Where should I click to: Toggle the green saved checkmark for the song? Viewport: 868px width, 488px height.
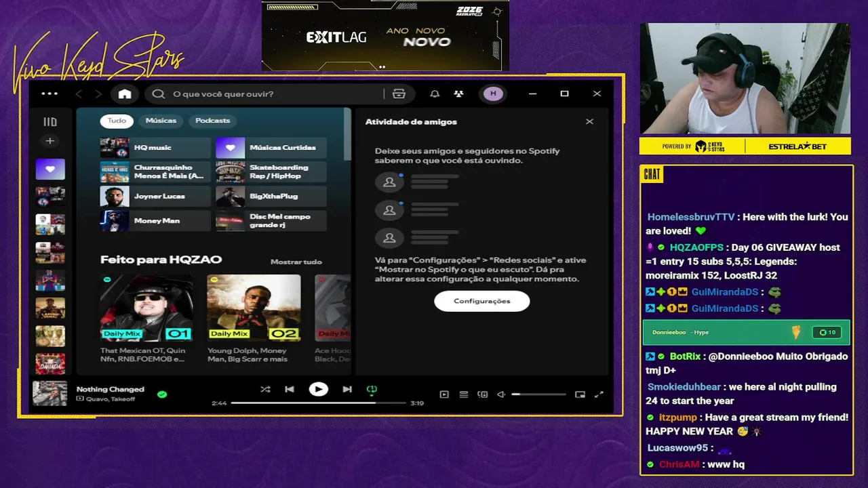162,394
